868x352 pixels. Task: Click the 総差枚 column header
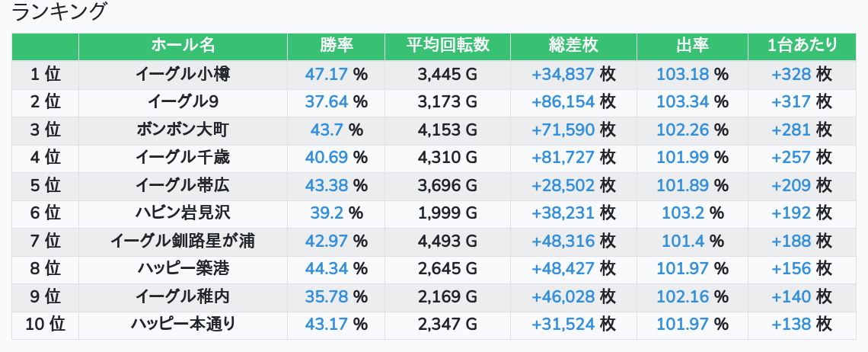point(573,46)
